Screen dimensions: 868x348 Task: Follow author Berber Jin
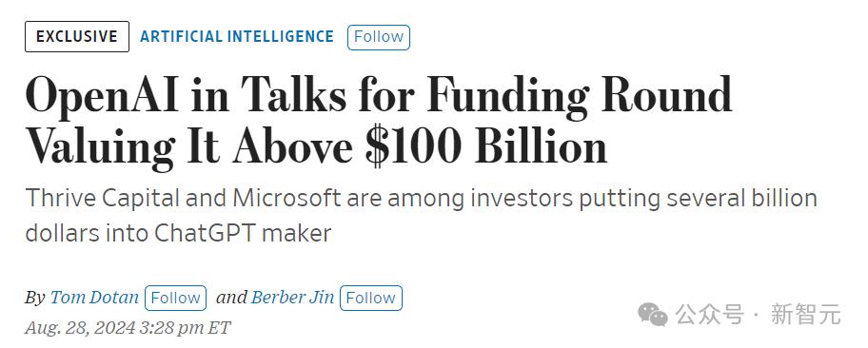(x=371, y=298)
